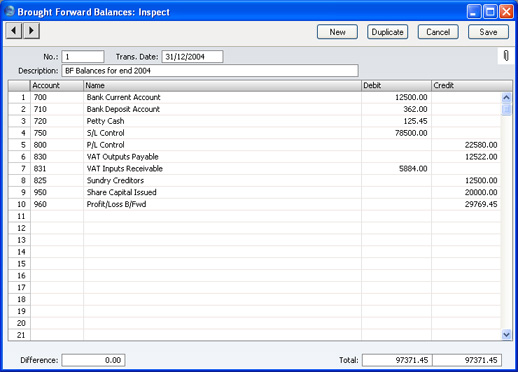Select account cell 960
This screenshot has height=372, width=518.
point(57,204)
